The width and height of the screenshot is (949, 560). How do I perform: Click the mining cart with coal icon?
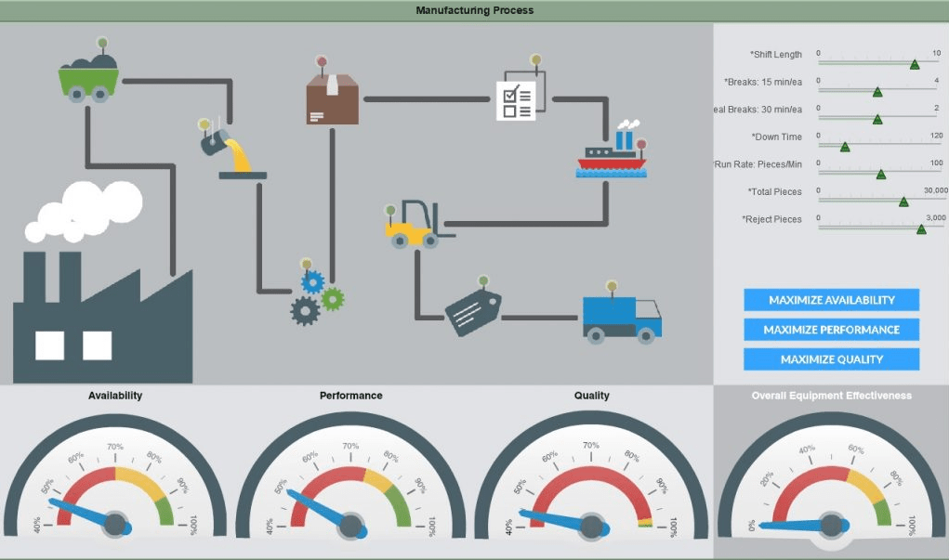(88, 77)
